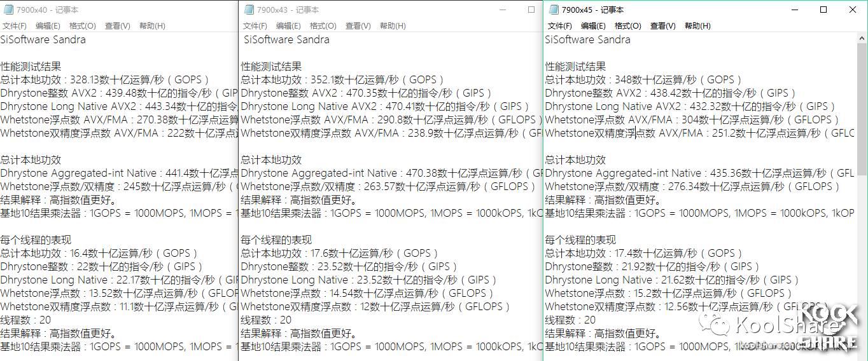Open 格式(O) menu in 7900x40 window

pyautogui.click(x=82, y=26)
